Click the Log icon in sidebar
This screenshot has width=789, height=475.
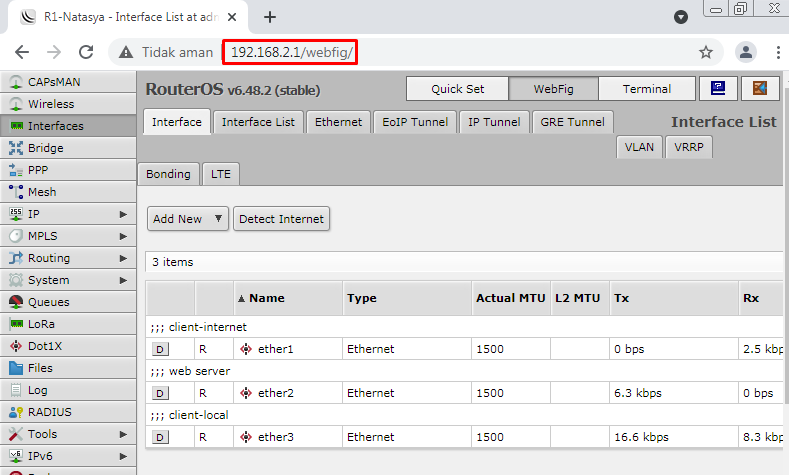[16, 390]
